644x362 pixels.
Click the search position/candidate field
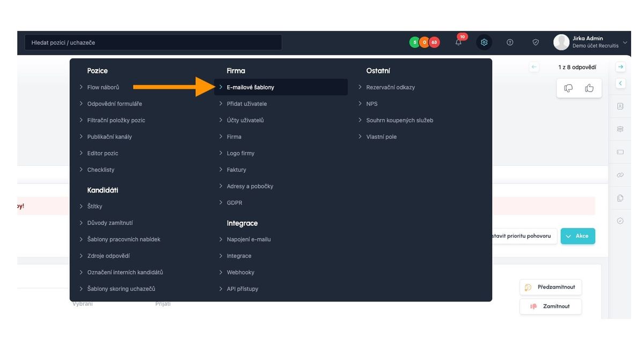point(153,42)
